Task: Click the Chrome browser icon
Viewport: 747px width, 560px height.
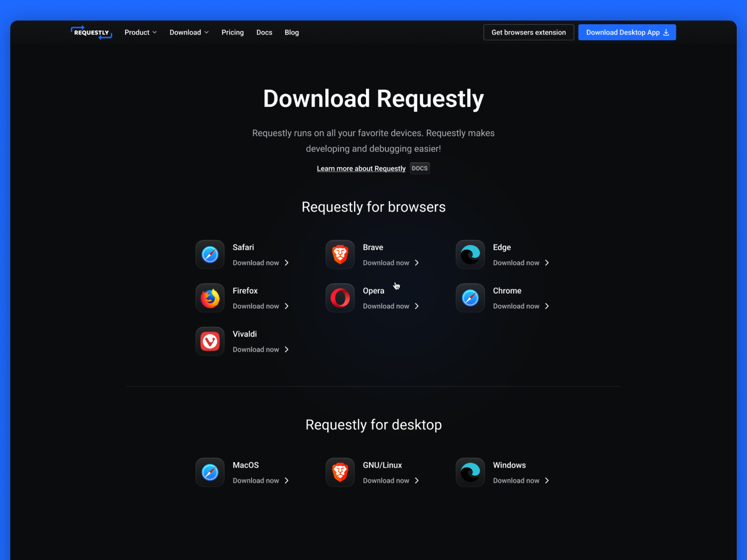Action: (x=470, y=298)
